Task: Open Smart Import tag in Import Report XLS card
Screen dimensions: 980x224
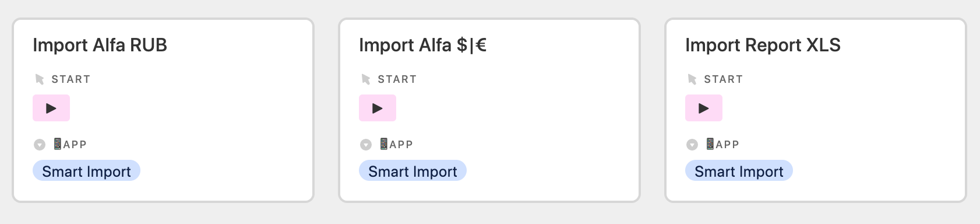Action: (739, 171)
